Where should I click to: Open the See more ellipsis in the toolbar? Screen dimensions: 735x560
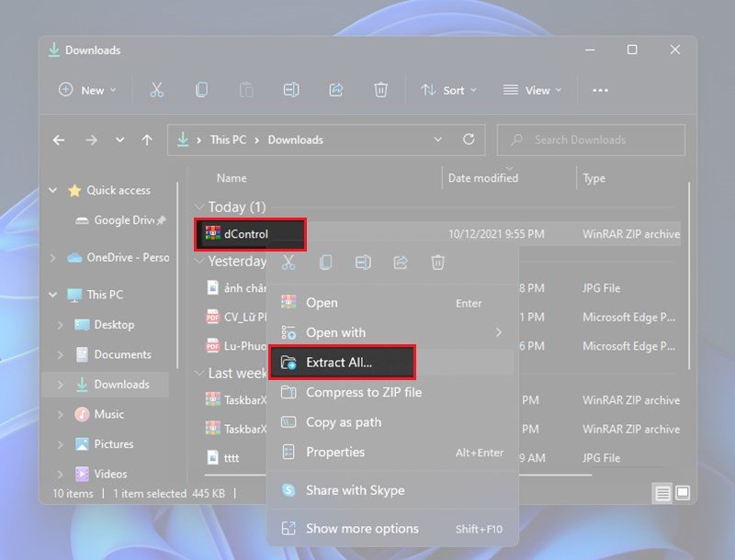click(x=600, y=90)
